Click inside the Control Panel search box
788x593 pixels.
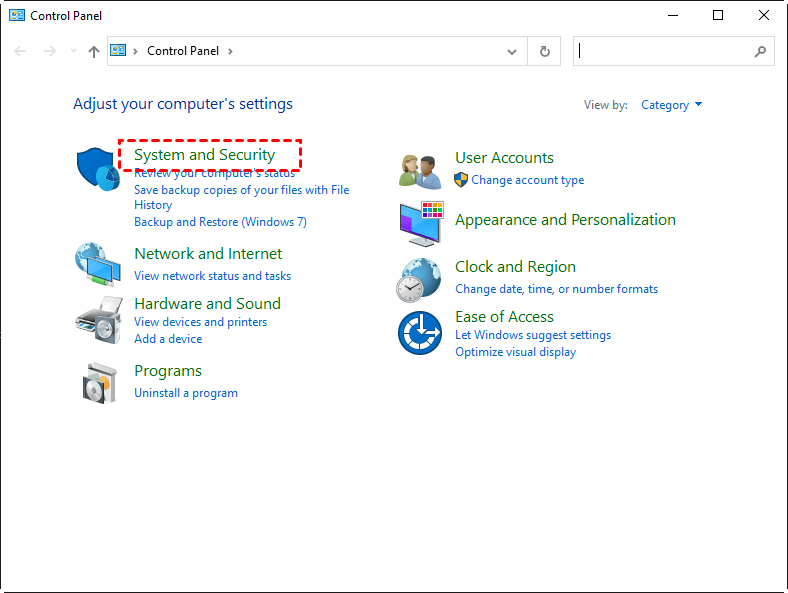pos(664,51)
